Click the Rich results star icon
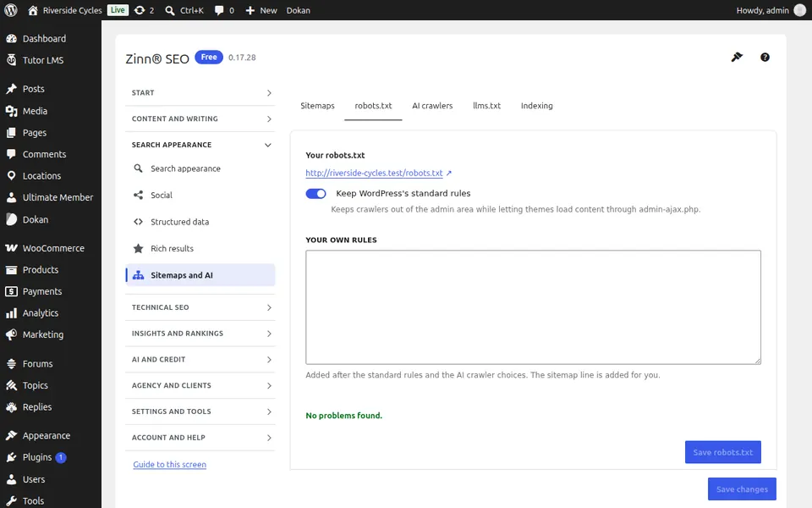The image size is (812, 508). [x=138, y=248]
